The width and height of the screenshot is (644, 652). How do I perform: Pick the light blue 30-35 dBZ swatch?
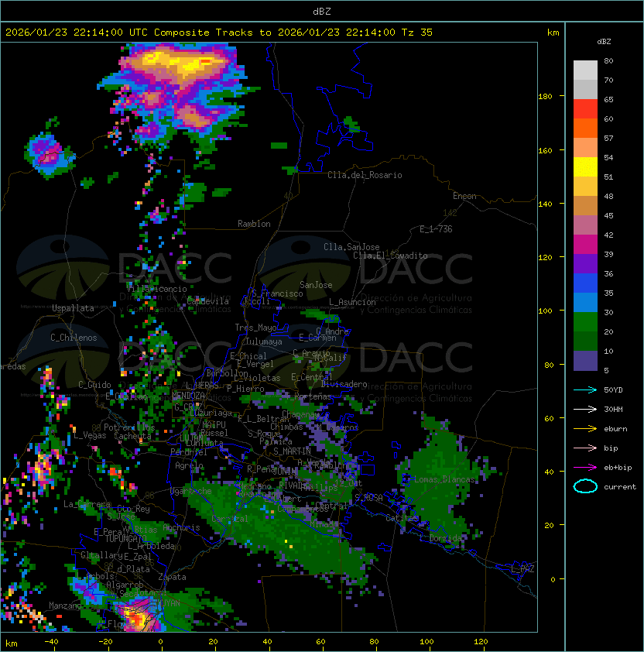(585, 302)
